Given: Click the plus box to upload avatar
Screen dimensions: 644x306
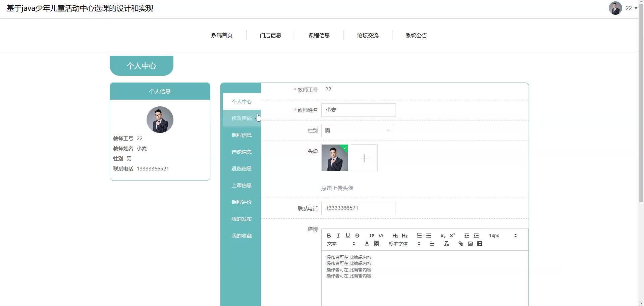Looking at the screenshot, I should click(364, 158).
